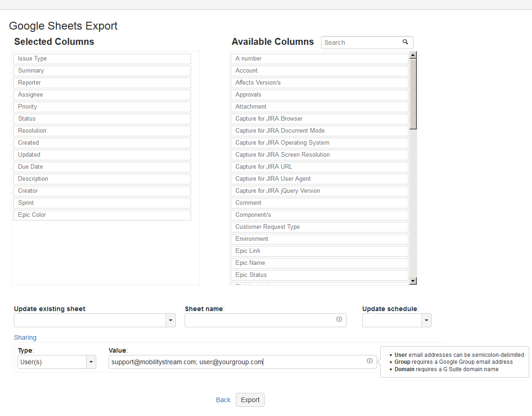Open the Sharing section link

25,337
